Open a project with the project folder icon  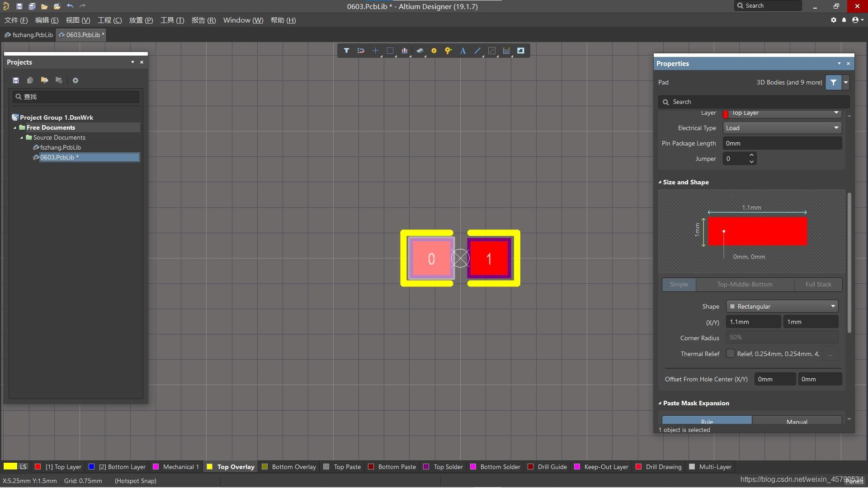coord(57,6)
